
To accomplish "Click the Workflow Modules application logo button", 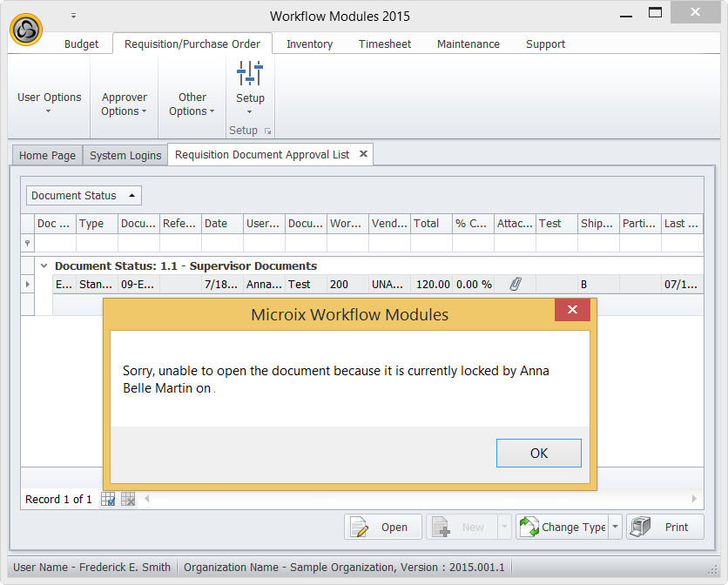I will (x=26, y=29).
